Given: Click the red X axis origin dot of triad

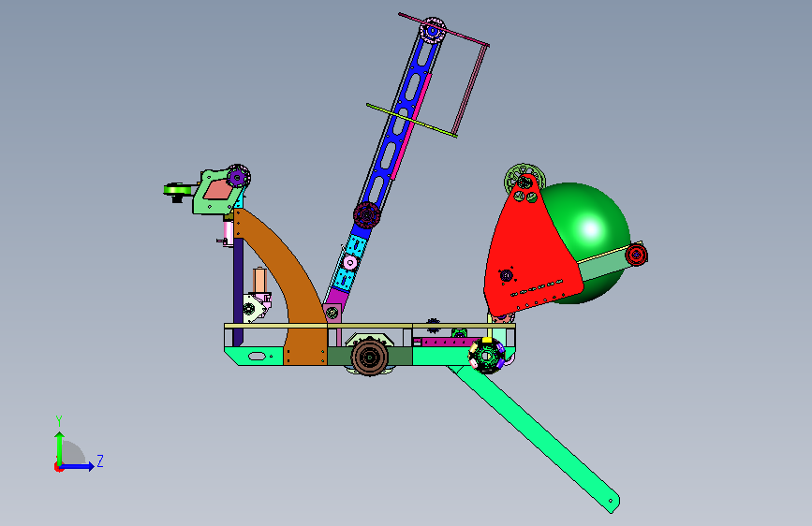Looking at the screenshot, I should tap(58, 467).
